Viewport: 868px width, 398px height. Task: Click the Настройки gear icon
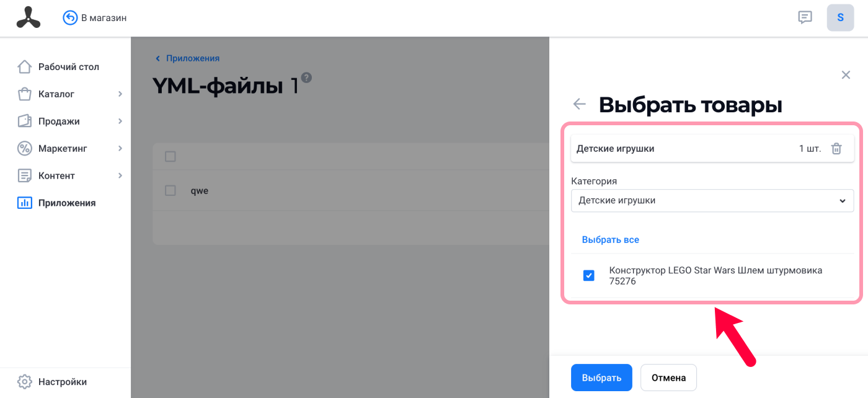[x=24, y=381]
